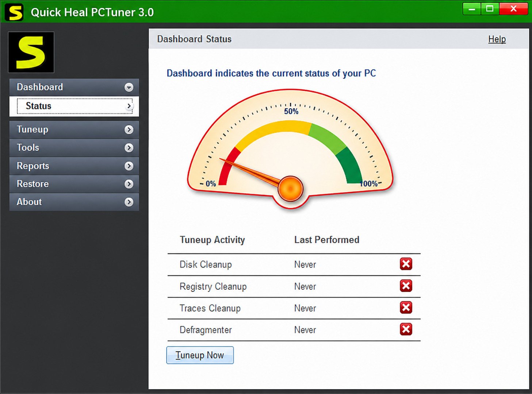This screenshot has height=394, width=532.
Task: Click the Tuneup Now button
Action: 200,355
